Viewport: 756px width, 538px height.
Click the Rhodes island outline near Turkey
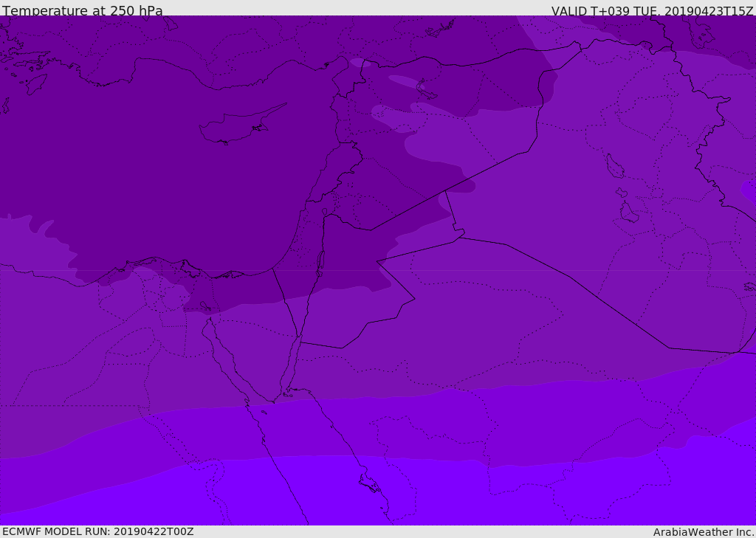(36, 83)
